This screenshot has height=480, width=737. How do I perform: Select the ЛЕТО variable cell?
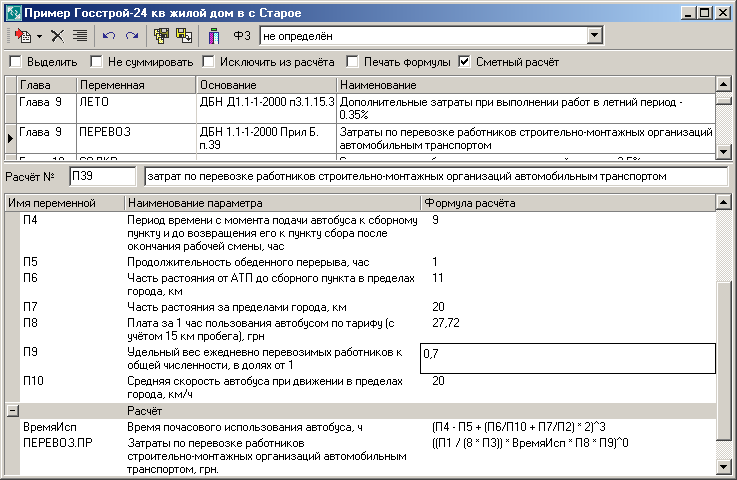click(136, 109)
